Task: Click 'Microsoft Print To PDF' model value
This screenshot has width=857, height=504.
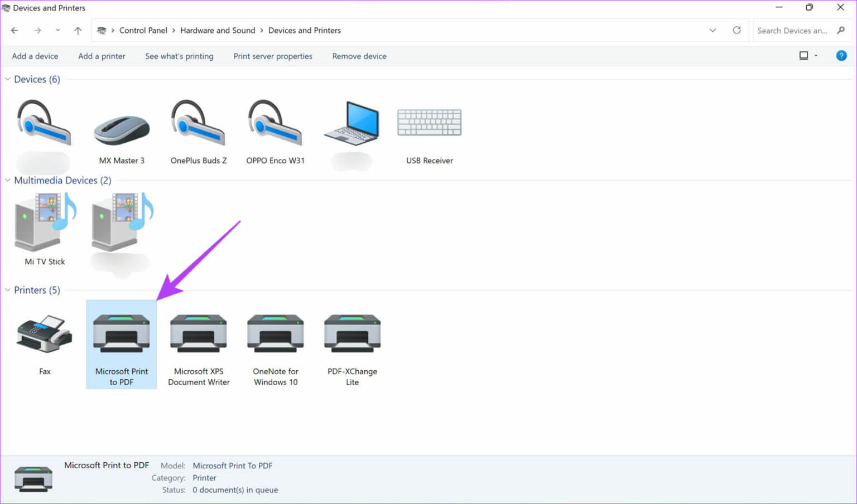Action: coord(233,466)
